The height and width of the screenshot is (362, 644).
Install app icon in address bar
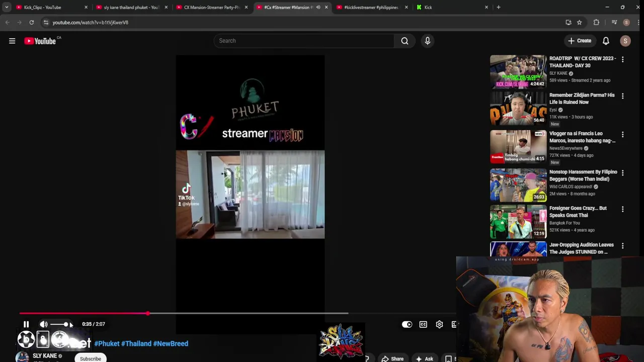[x=569, y=22]
